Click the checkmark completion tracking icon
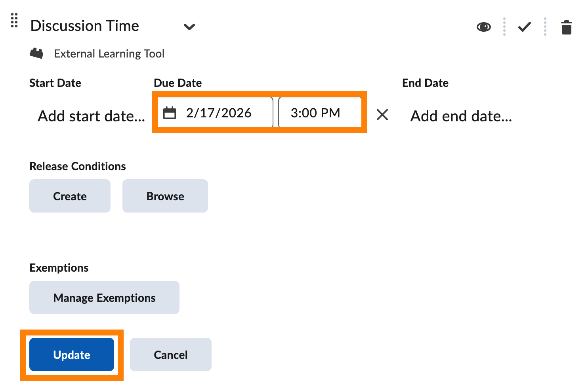 coord(524,27)
